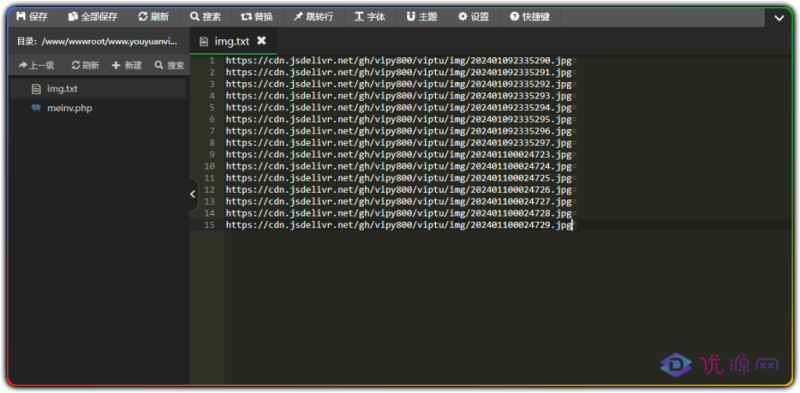Click URL ending 202401100024729.jpg
Viewport: 800px width, 393px height.
coord(398,225)
